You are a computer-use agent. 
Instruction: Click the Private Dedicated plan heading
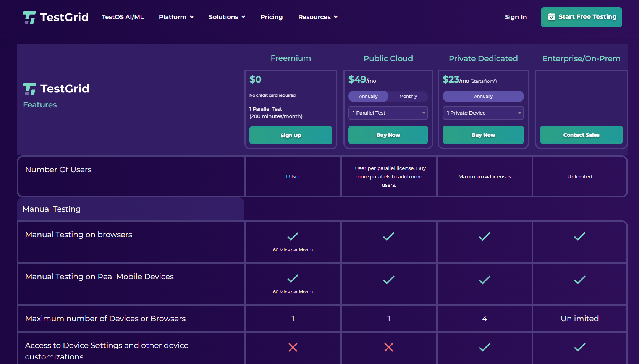point(483,58)
